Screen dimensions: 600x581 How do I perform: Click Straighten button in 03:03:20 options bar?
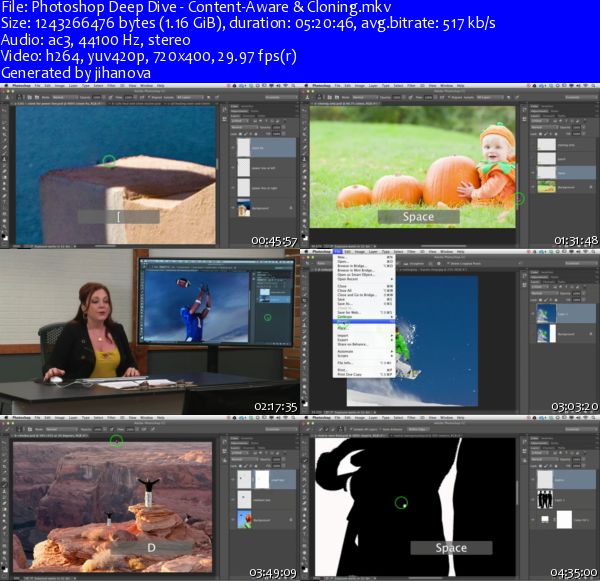coord(413,264)
